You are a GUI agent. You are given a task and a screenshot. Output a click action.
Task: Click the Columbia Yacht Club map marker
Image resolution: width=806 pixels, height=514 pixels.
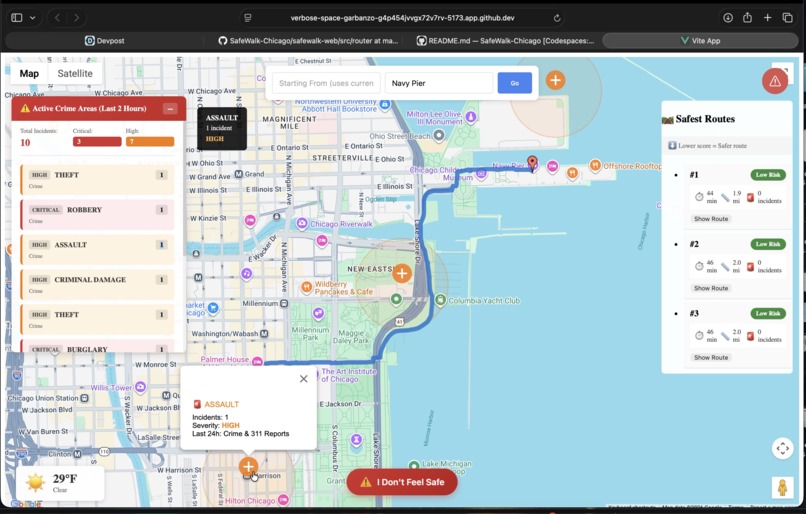click(x=441, y=300)
